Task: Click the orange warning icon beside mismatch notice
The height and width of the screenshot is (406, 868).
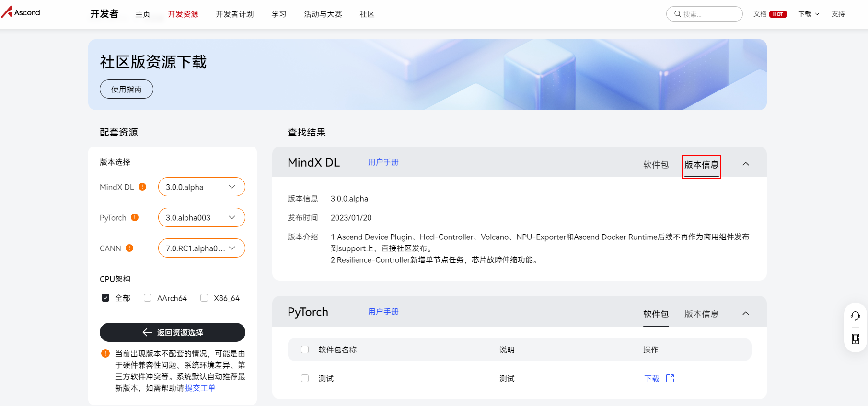Action: click(x=105, y=353)
